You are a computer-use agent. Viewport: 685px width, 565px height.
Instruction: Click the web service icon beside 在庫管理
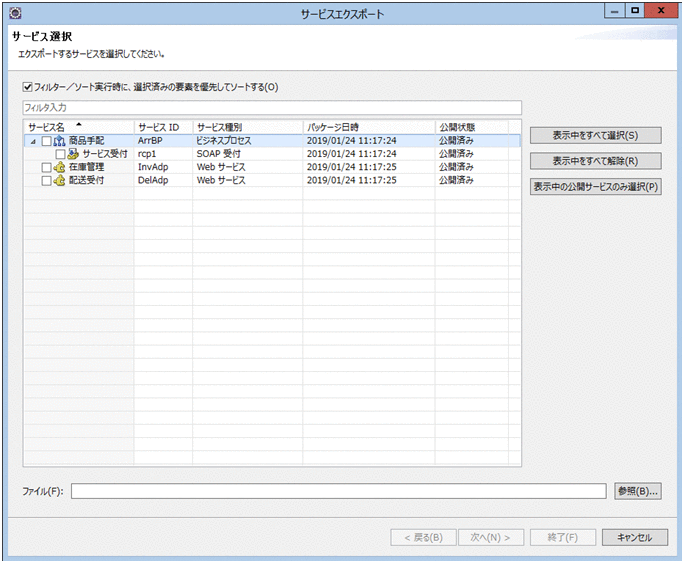pos(59,167)
